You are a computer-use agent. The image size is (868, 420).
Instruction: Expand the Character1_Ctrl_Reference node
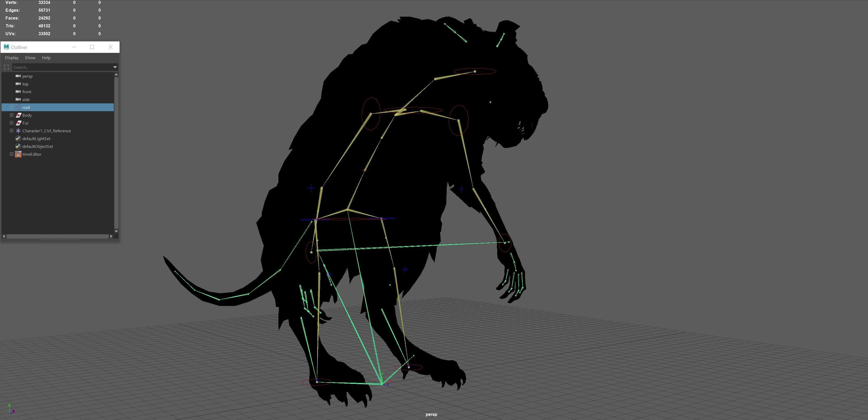click(x=11, y=130)
